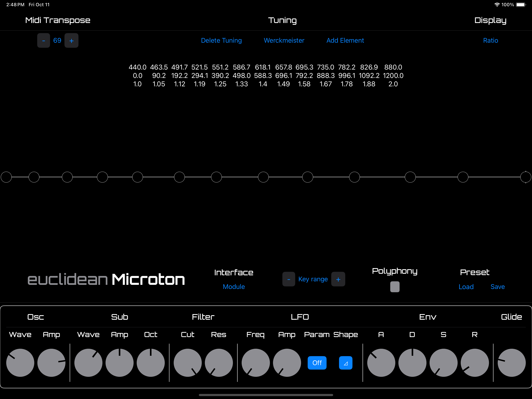The image size is (532, 399).
Task: Click the Osc Wave knob
Action: coord(20,363)
